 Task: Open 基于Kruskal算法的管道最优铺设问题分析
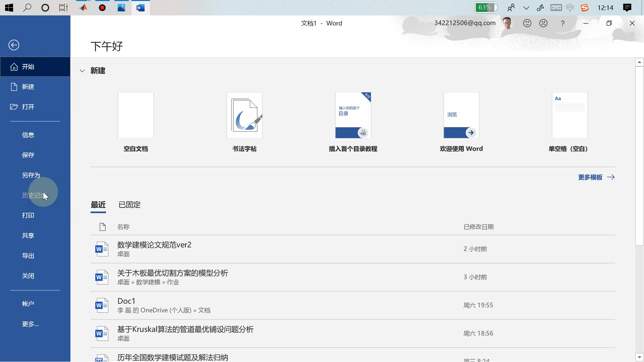point(353,334)
